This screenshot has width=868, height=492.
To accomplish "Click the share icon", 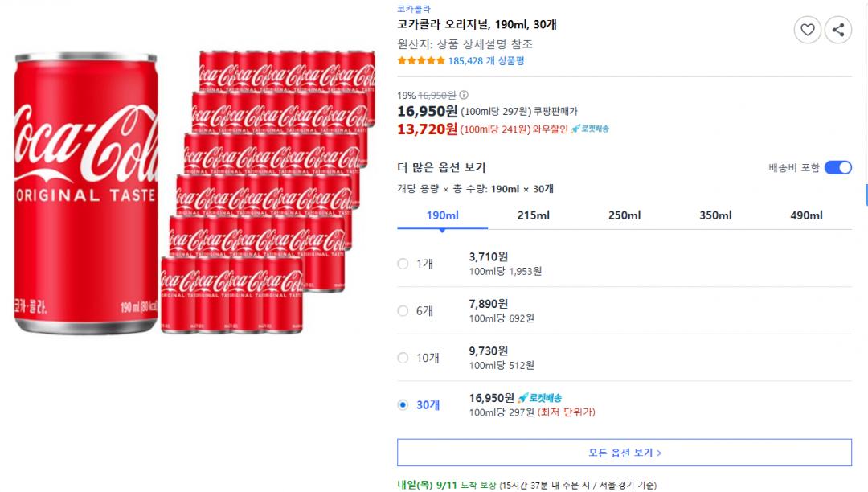I will pyautogui.click(x=837, y=31).
